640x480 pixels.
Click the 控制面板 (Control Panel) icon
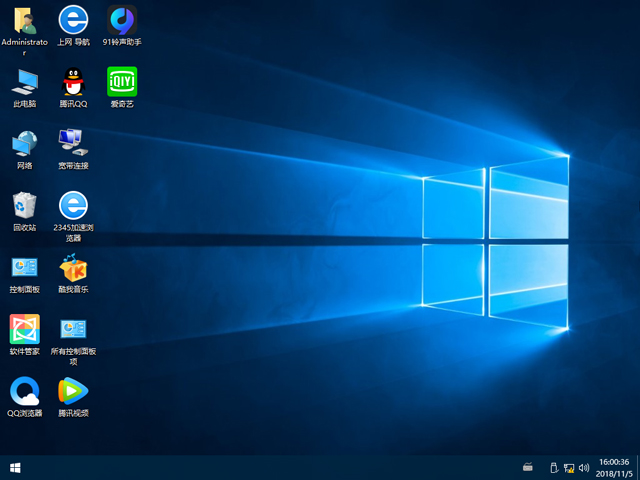click(24, 268)
